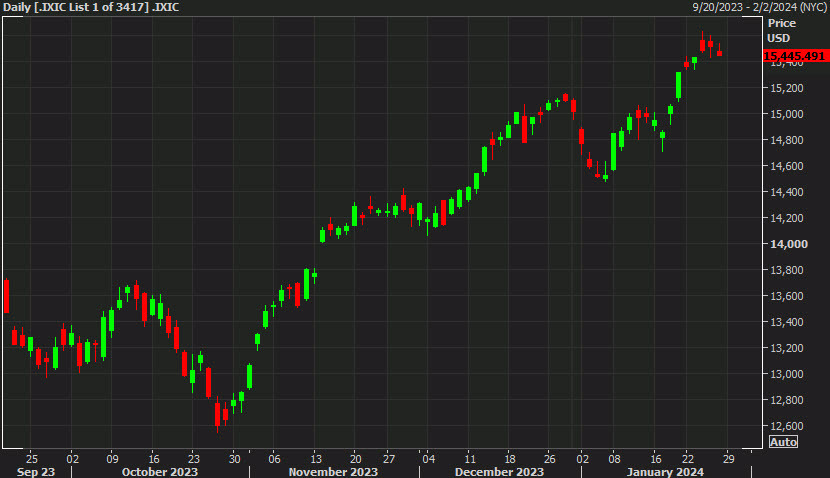This screenshot has width=830, height=478.
Task: Click the date tick 13 in November
Action: pyautogui.click(x=315, y=459)
